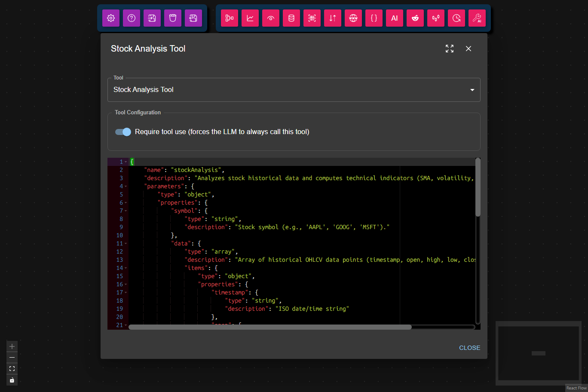
Task: Open the database node tool
Action: [291, 18]
